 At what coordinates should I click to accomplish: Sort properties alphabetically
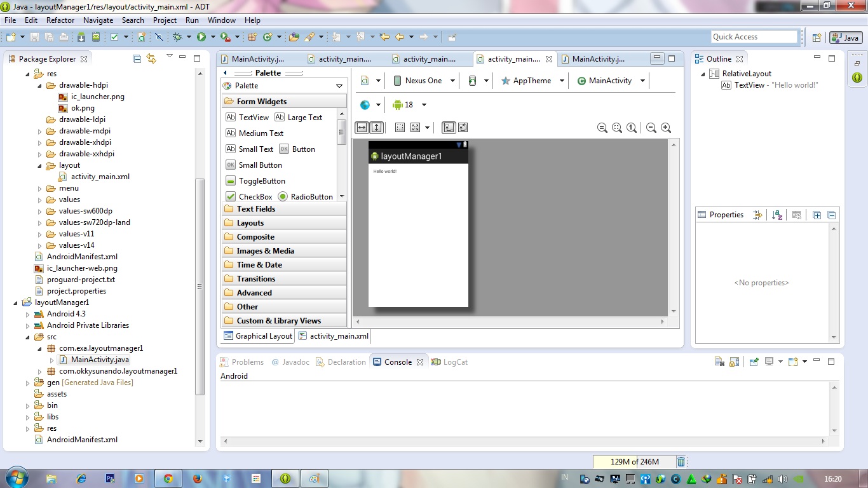pos(777,215)
